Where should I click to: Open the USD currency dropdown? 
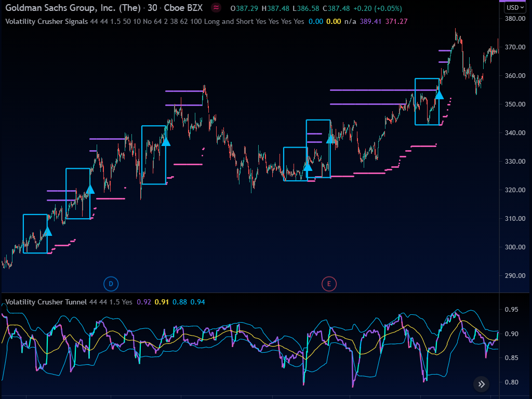point(516,7)
